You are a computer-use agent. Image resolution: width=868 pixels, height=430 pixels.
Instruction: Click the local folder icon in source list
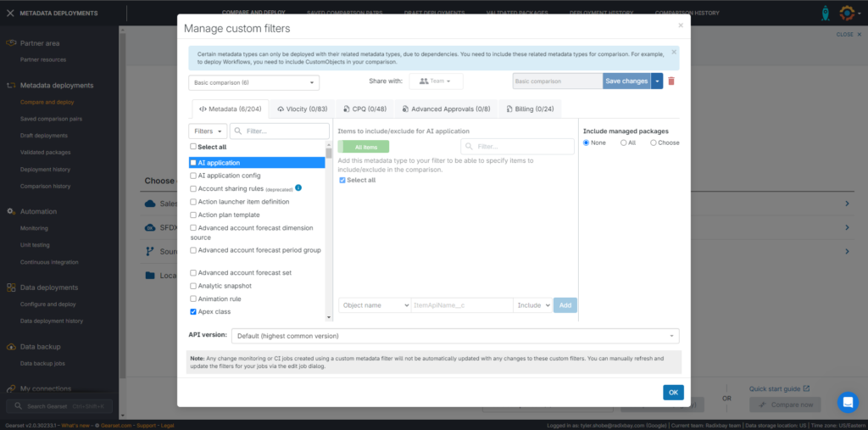[149, 276]
